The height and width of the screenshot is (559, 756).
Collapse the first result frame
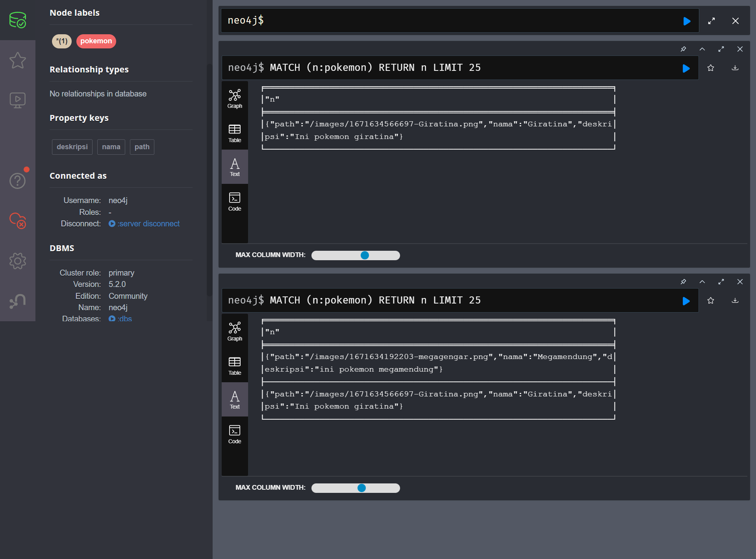[702, 49]
